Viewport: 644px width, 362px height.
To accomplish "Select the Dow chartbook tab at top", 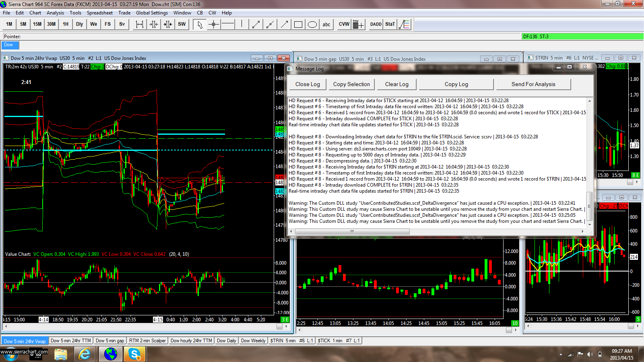I will (x=9, y=45).
